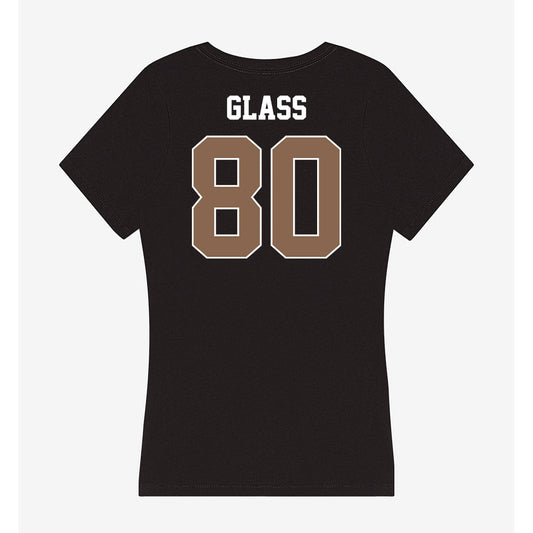Screen dimensions: 533x533
Task: Click the upper hole inside the 8
Action: point(226,172)
